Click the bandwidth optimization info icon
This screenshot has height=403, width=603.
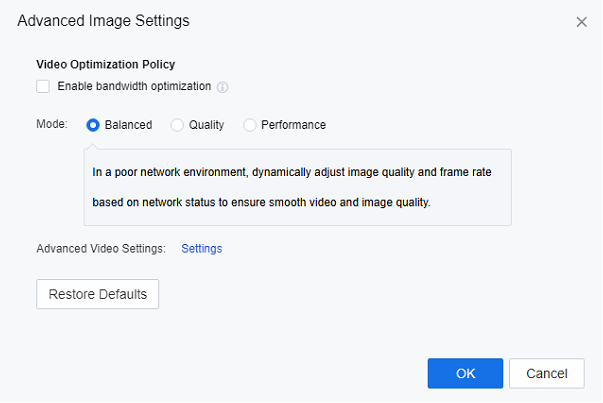coord(223,87)
